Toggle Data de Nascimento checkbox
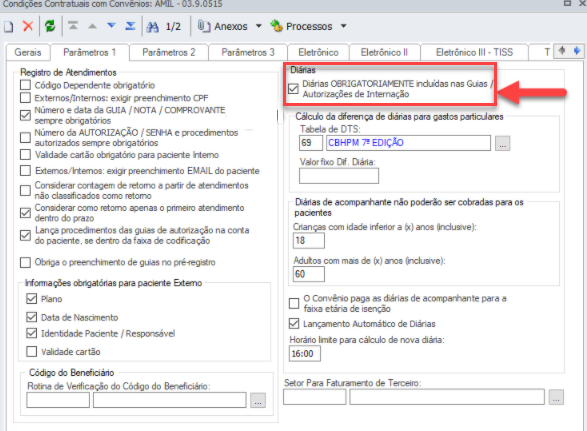 coord(32,317)
